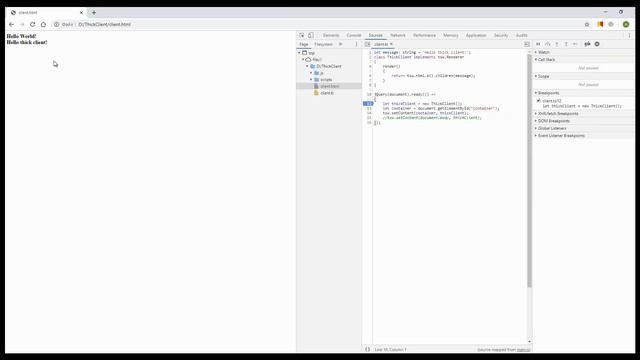The width and height of the screenshot is (640, 360).
Task: Click code editor vertical scrollbar
Action: (x=529, y=170)
